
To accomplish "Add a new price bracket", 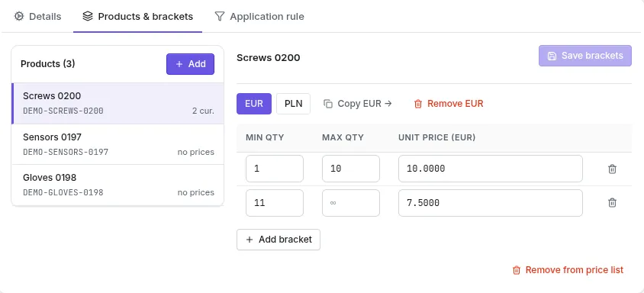I will pos(279,240).
